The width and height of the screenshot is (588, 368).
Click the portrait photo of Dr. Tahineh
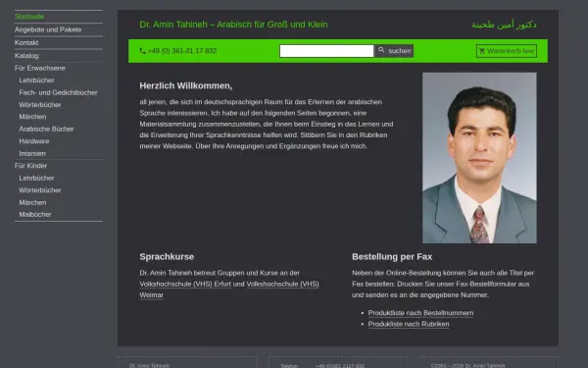479,158
